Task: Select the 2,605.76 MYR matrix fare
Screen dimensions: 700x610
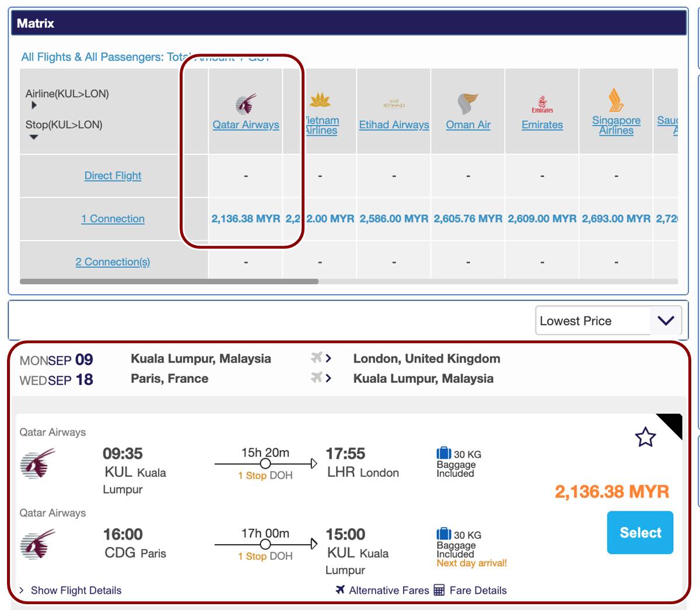Action: click(x=468, y=219)
